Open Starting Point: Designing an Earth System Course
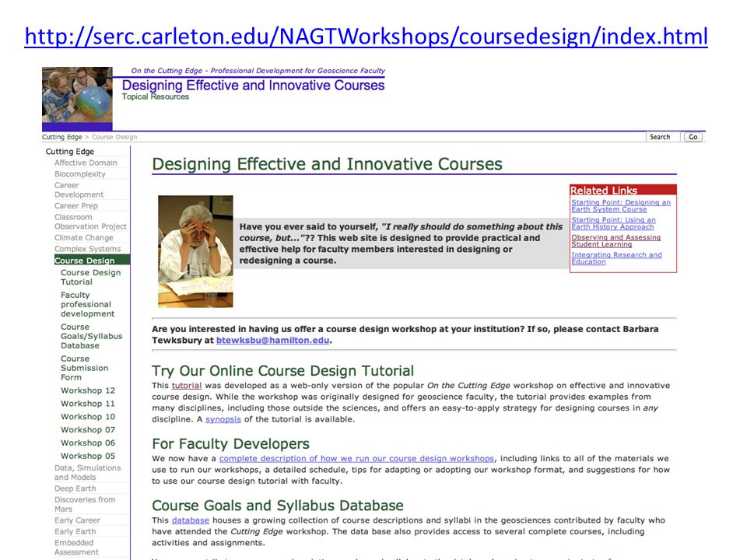 (x=621, y=205)
